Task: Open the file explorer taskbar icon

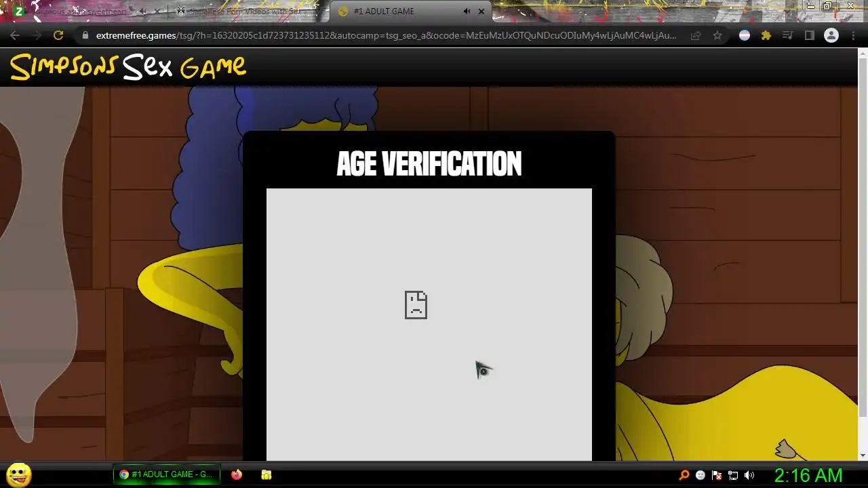Action: tap(267, 474)
